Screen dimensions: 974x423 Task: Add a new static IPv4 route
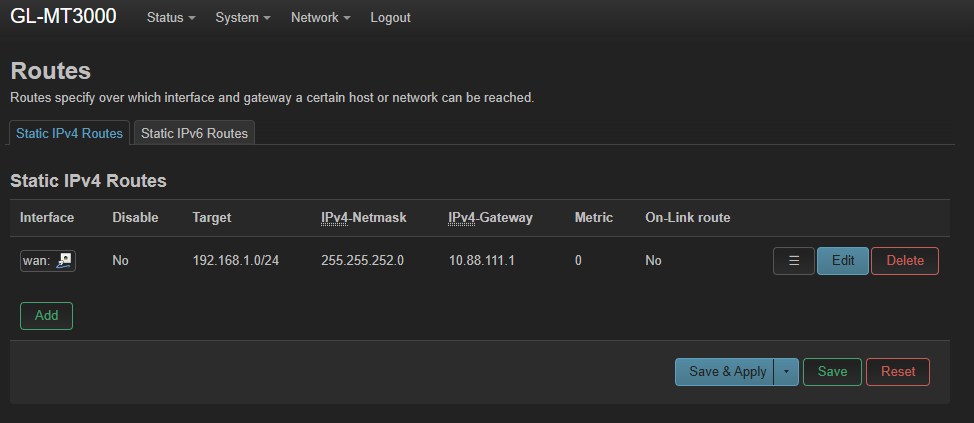tap(46, 315)
